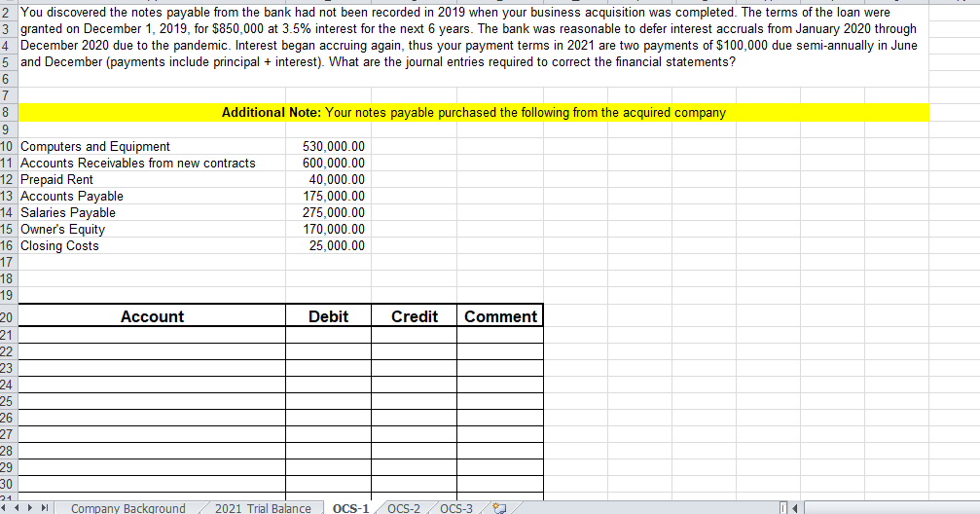980x514 pixels.
Task: Click the previous sheet navigation arrow
Action: (17, 508)
